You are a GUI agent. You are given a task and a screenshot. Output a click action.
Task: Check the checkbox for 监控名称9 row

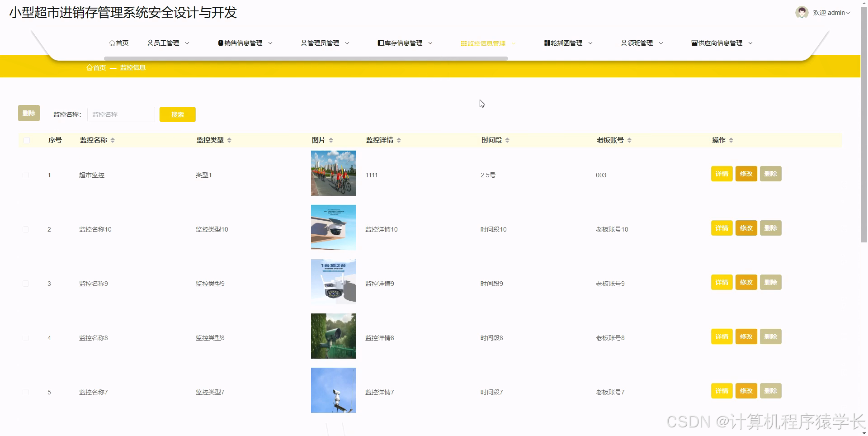tap(26, 284)
